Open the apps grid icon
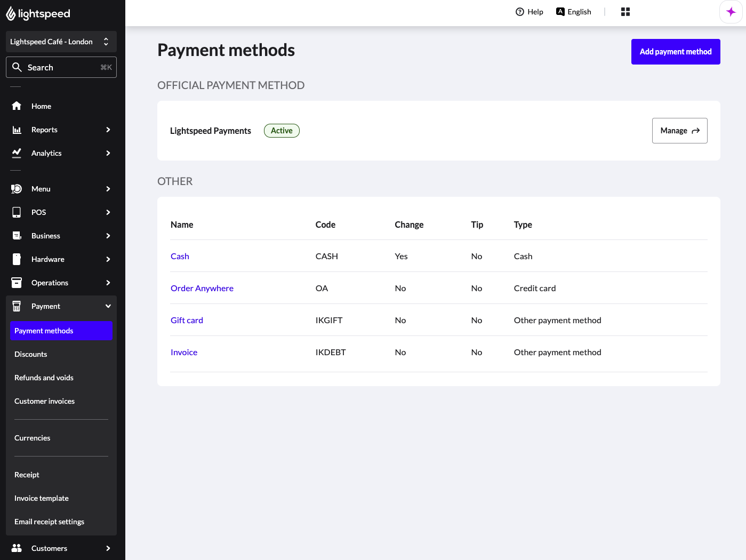This screenshot has height=560, width=746. tap(625, 12)
